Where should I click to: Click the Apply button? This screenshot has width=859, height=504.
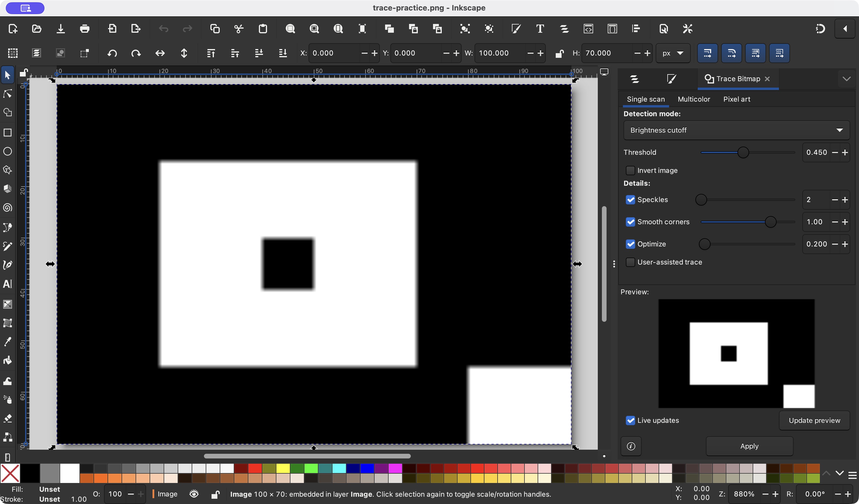(749, 446)
